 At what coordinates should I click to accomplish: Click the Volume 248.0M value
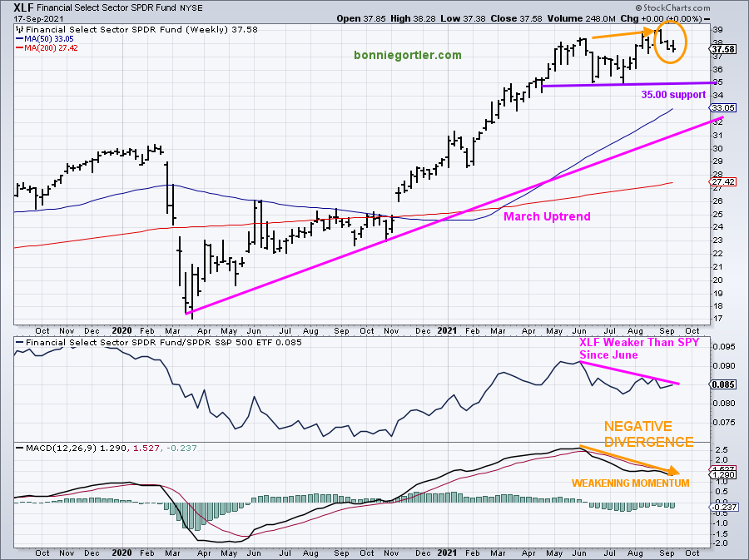(582, 18)
